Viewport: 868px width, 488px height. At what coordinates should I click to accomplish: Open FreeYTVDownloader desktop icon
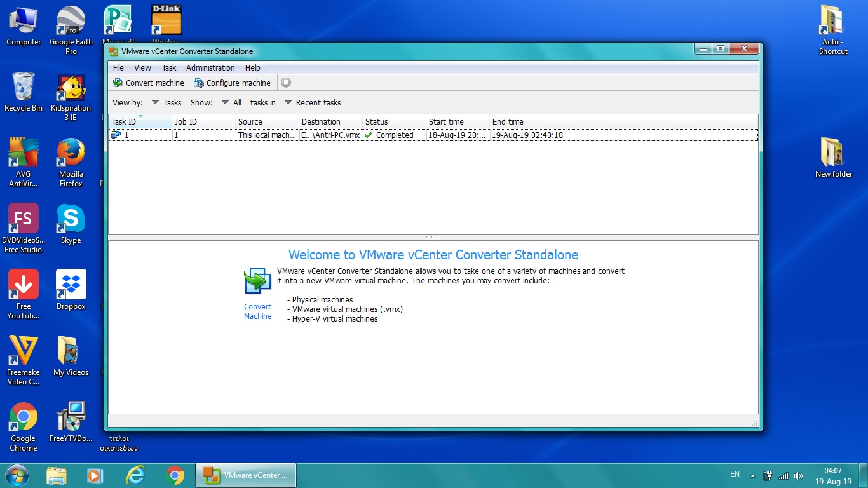pyautogui.click(x=71, y=423)
